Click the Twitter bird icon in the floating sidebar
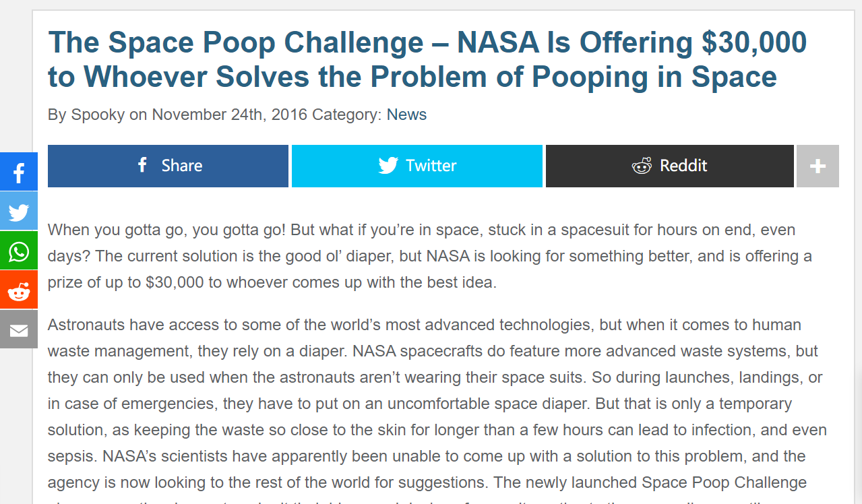Viewport: 862px width, 504px height. pyautogui.click(x=19, y=212)
